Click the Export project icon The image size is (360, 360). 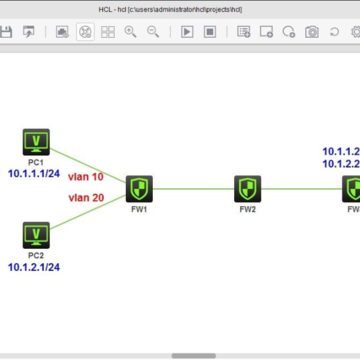pyautogui.click(x=29, y=32)
